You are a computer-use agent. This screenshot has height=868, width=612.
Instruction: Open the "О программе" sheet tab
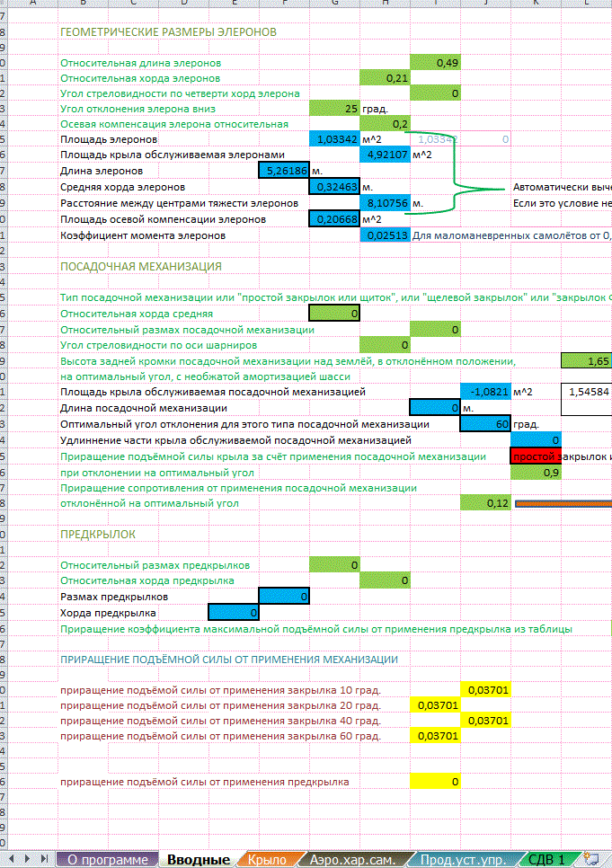tap(107, 860)
